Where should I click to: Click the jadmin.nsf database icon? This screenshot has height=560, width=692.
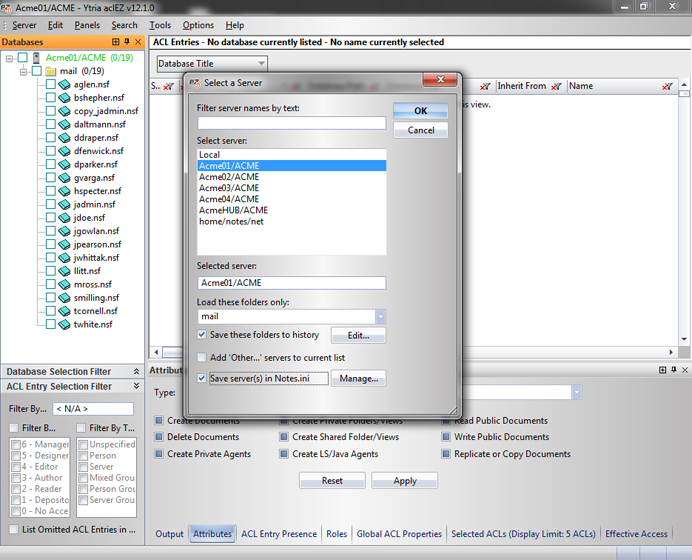[x=64, y=204]
